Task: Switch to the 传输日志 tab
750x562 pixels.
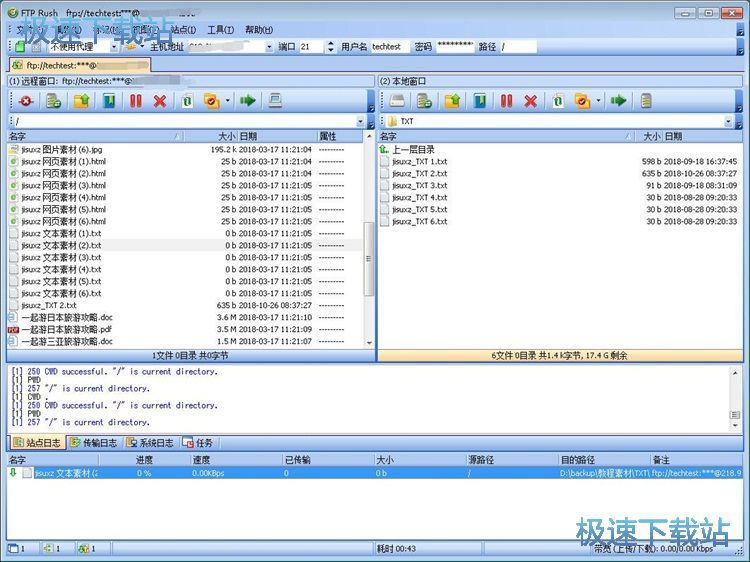Action: tap(94, 443)
